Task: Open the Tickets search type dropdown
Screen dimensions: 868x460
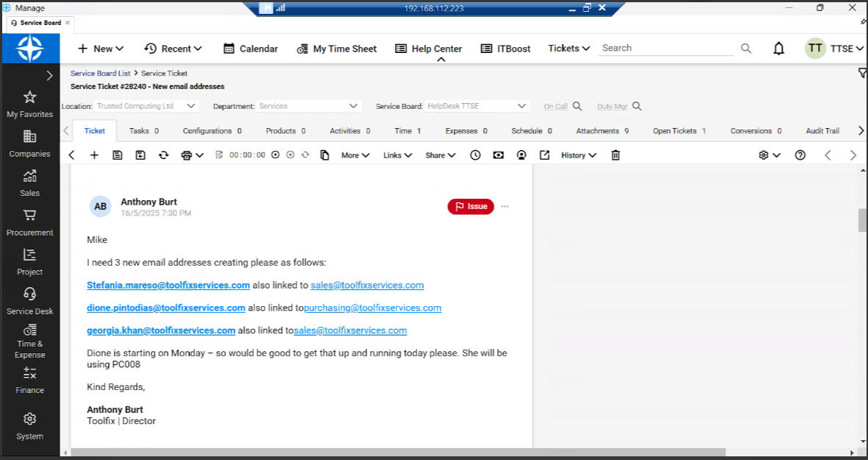Action: pyautogui.click(x=569, y=48)
